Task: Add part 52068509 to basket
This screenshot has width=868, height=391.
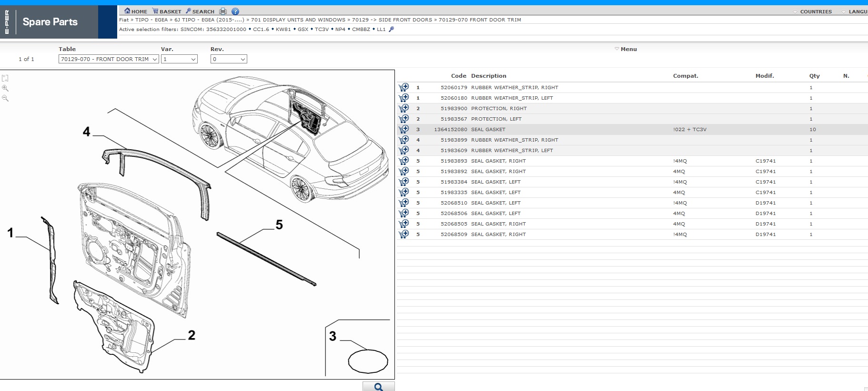Action: coord(404,234)
